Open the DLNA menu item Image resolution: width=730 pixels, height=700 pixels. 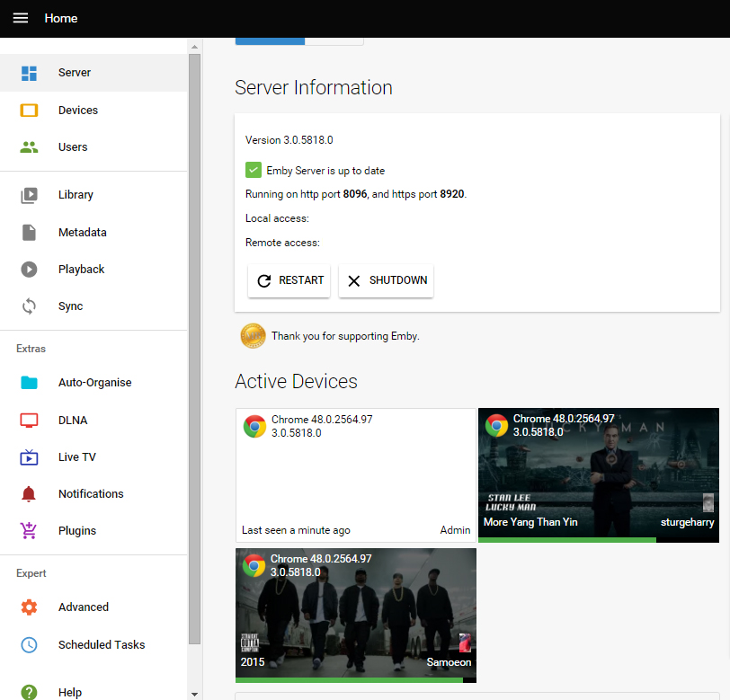point(73,421)
